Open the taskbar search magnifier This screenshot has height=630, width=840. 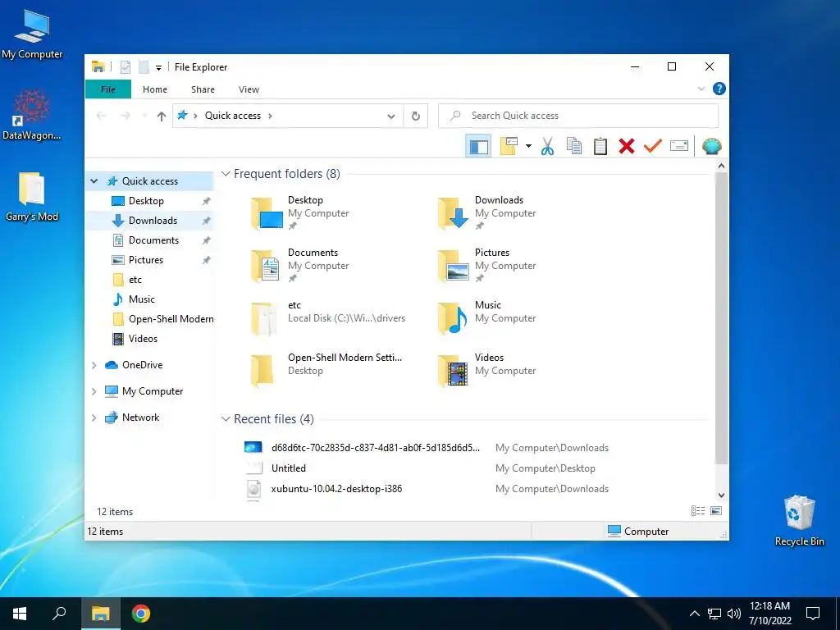[59, 614]
